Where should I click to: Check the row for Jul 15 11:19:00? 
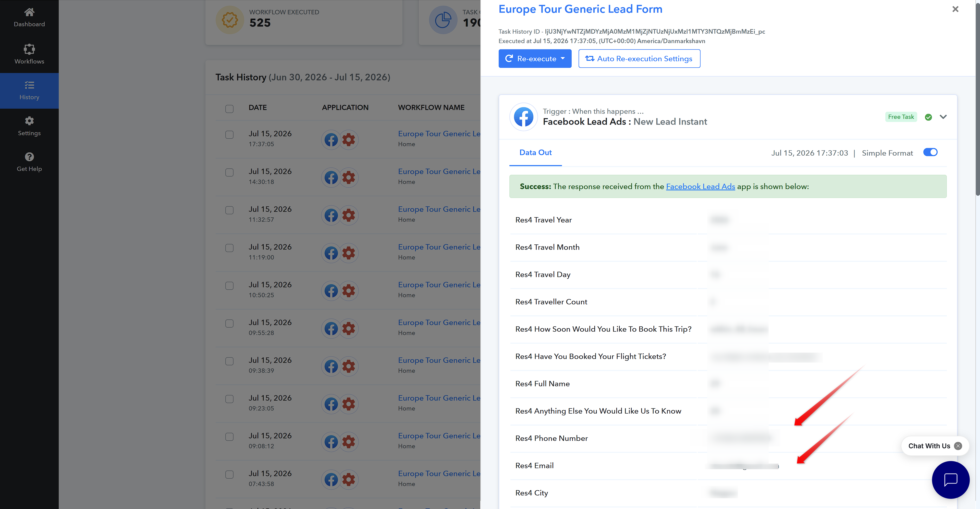229,248
